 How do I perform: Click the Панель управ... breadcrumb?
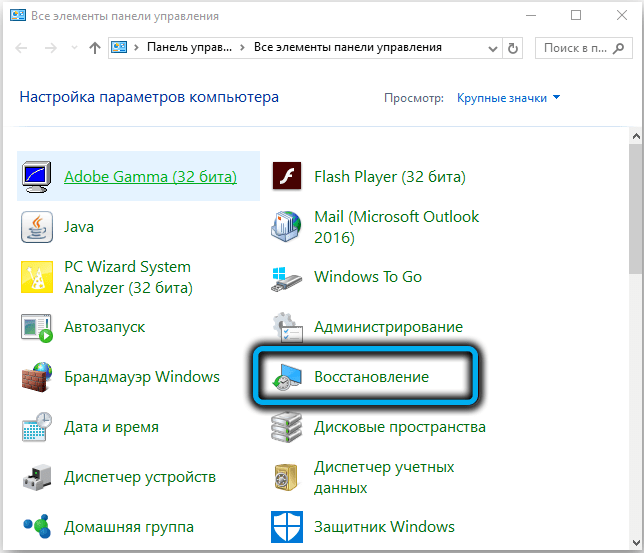point(189,47)
